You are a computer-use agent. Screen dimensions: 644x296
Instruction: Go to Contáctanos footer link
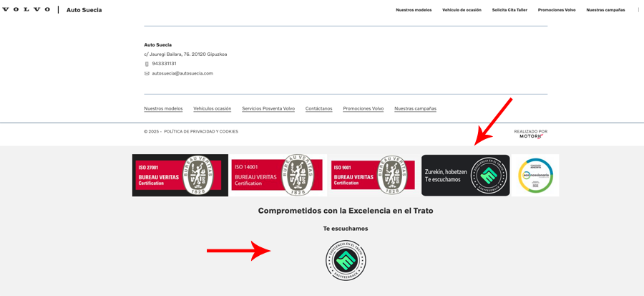click(318, 108)
